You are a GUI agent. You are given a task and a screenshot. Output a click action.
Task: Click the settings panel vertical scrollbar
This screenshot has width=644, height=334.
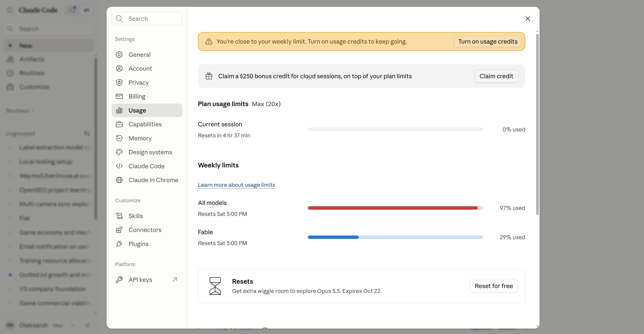(537, 124)
